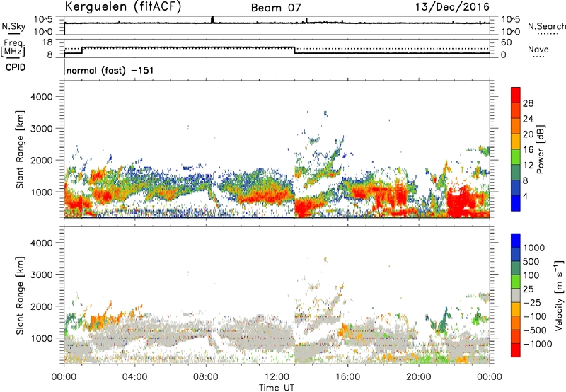
Task: Pick the bright blue top segment of the velocity colorbar
Action: click(516, 241)
